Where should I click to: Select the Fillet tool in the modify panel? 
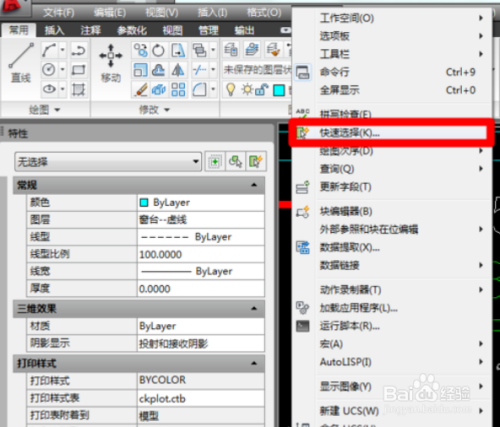[200, 89]
